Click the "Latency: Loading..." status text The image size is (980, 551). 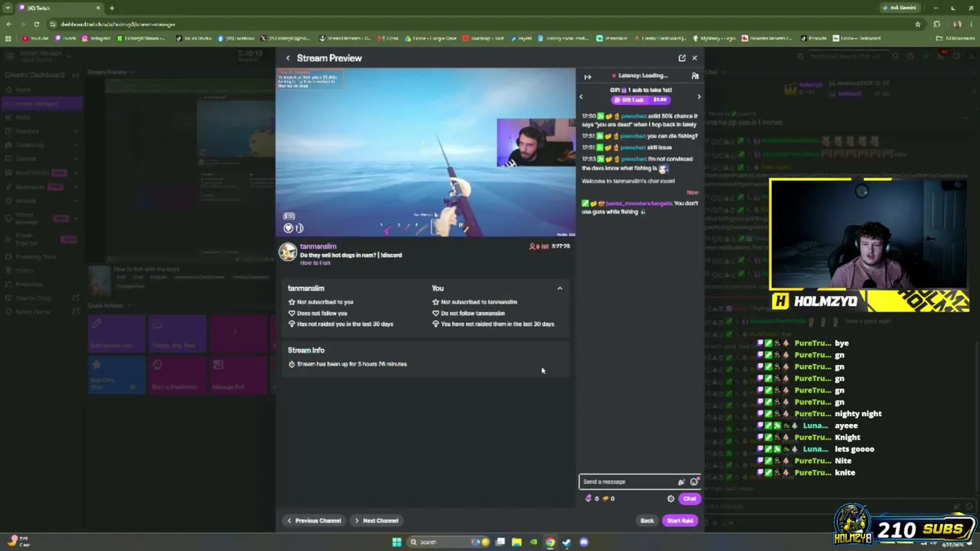tap(643, 76)
